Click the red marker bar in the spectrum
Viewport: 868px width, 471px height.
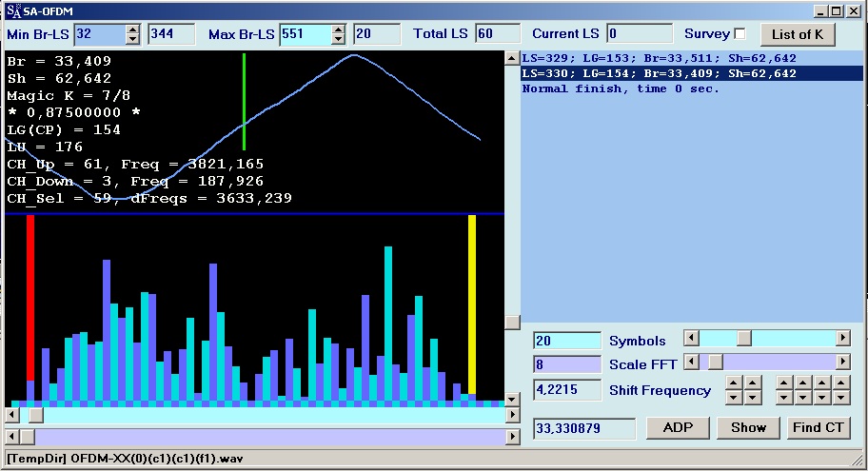30,298
